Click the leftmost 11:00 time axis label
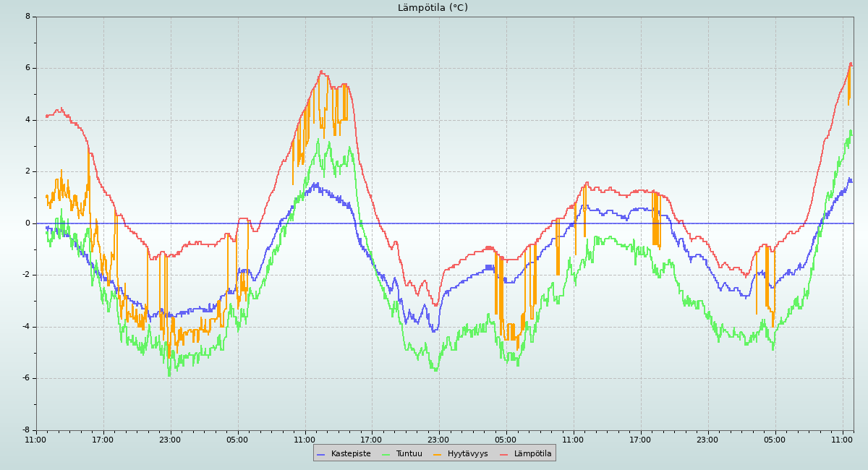This screenshot has width=868, height=470. click(35, 440)
